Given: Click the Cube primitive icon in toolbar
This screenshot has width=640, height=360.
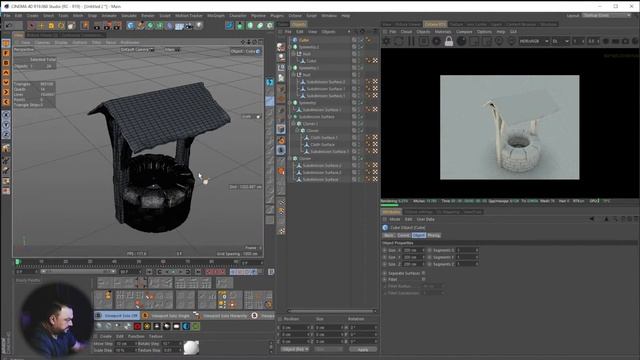Looking at the screenshot, I should (131, 26).
